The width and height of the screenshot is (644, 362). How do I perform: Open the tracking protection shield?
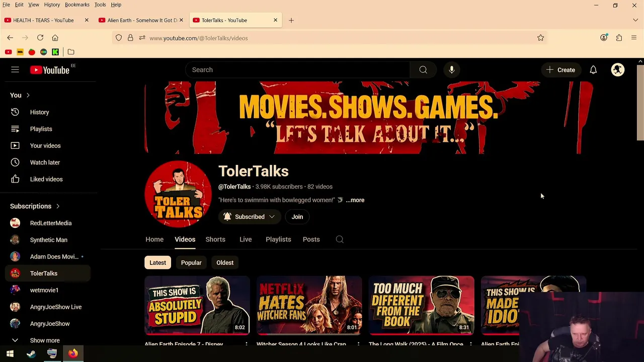(x=119, y=38)
